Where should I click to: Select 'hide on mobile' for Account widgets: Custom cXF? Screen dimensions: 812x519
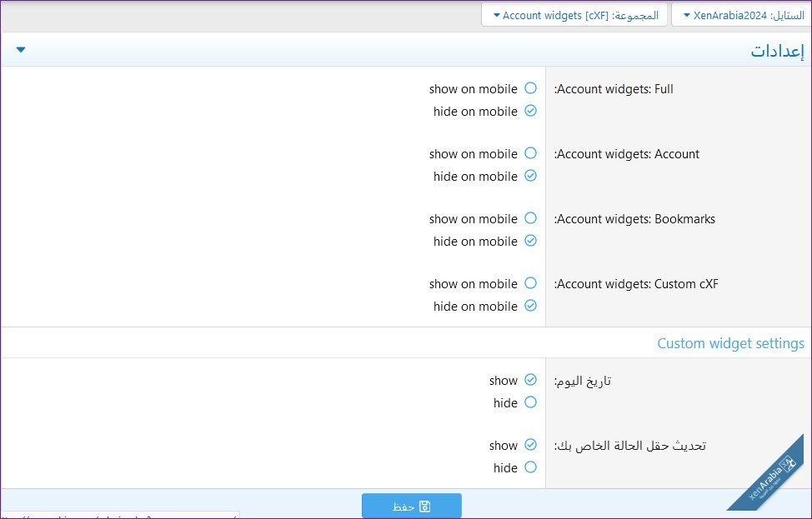(530, 306)
